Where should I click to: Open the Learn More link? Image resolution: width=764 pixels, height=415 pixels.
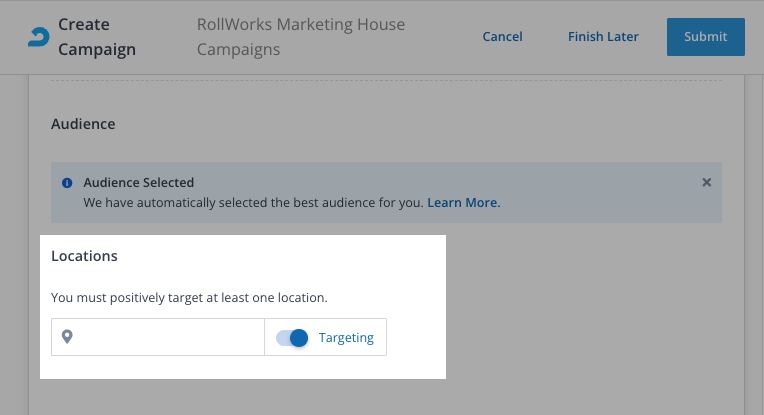(463, 202)
